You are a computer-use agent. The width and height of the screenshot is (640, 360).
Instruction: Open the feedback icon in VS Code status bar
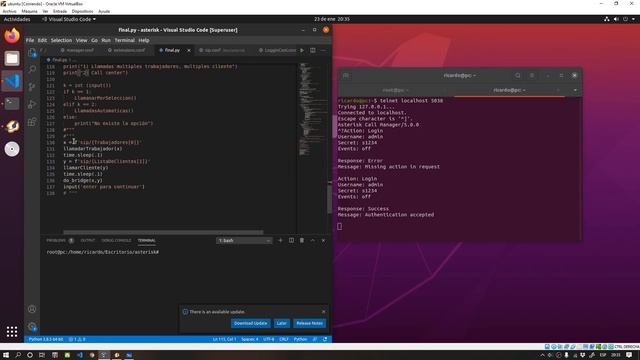315,339
